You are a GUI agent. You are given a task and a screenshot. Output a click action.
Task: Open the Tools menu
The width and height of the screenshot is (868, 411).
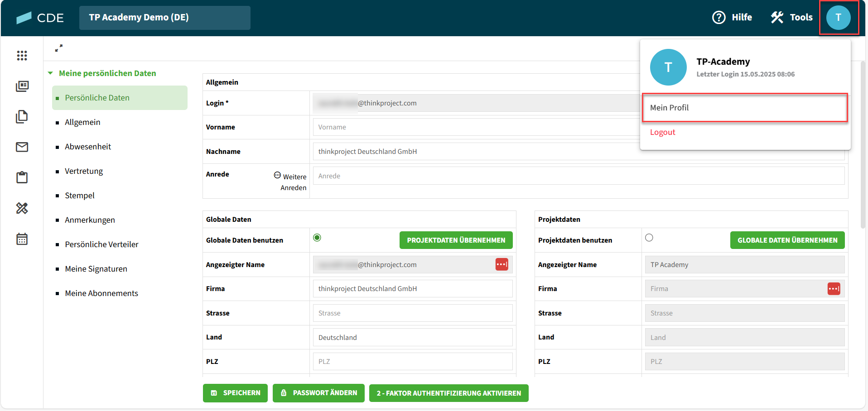(791, 17)
